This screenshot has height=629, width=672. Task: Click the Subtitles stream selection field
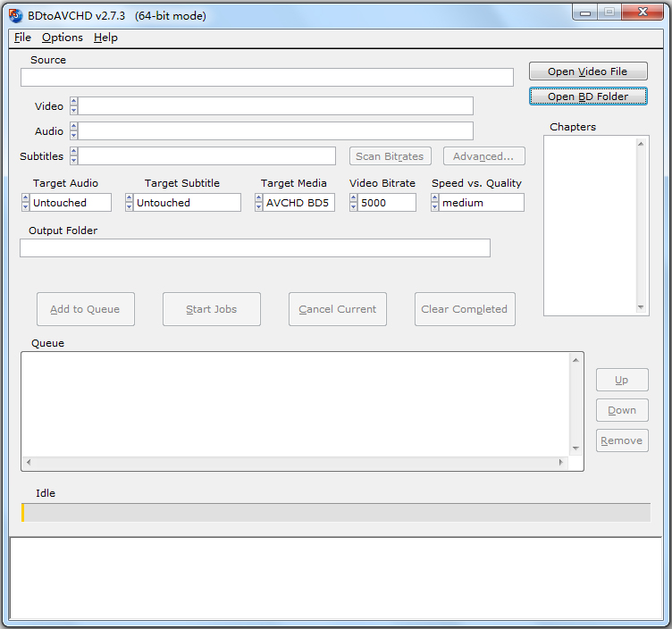[207, 156]
